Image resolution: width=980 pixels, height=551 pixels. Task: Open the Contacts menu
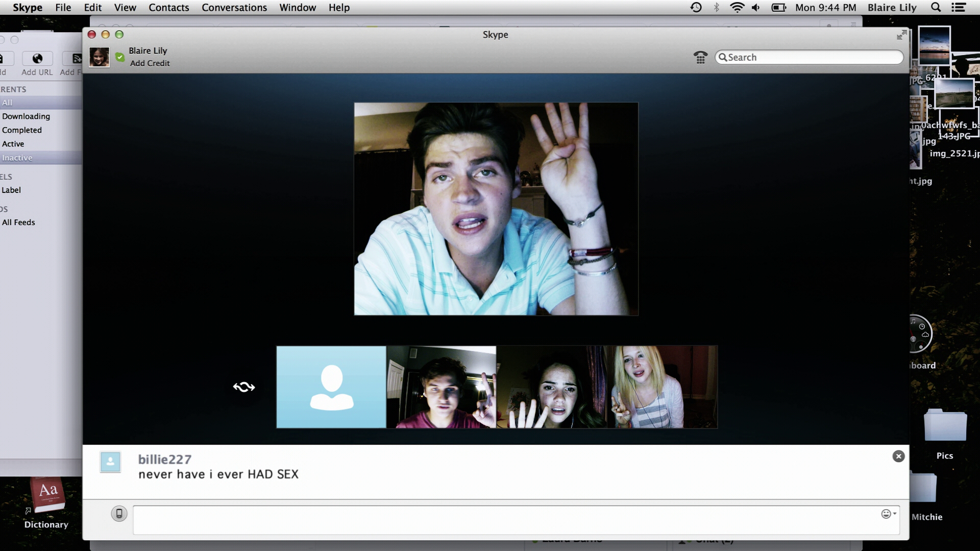pyautogui.click(x=169, y=8)
